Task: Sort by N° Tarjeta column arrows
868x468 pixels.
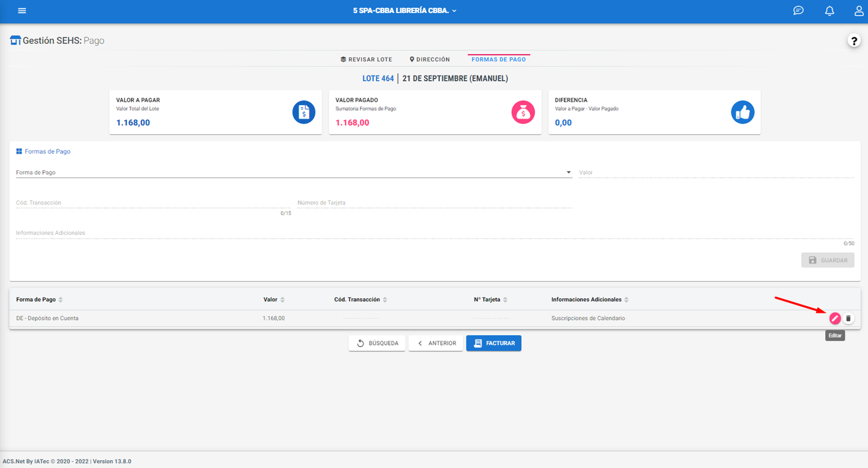Action: 505,299
